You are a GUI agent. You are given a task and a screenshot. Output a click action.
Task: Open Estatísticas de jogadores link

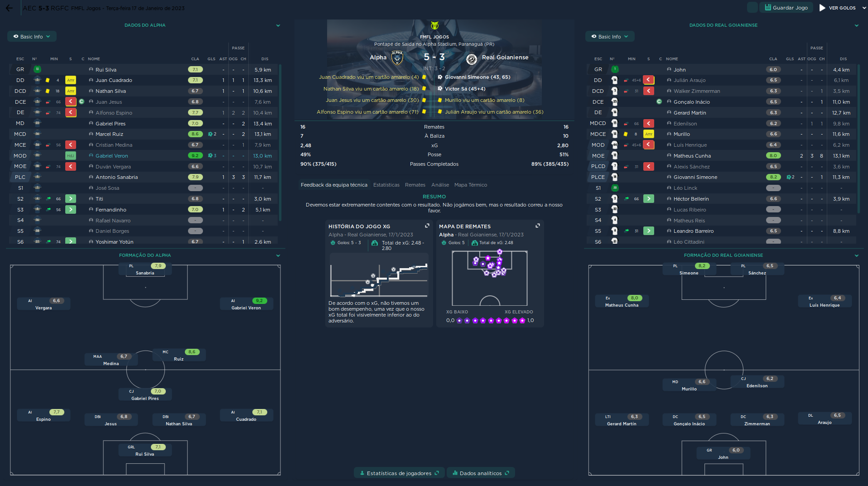[399, 473]
